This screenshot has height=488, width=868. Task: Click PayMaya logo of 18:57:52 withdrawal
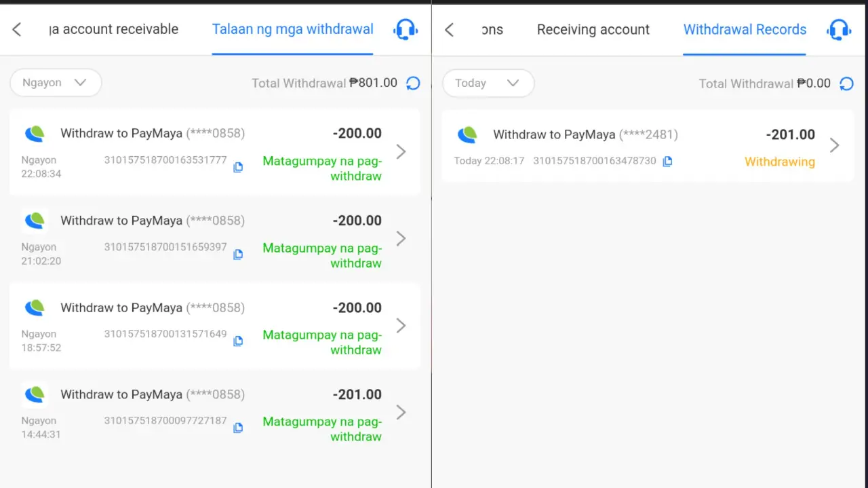(35, 307)
